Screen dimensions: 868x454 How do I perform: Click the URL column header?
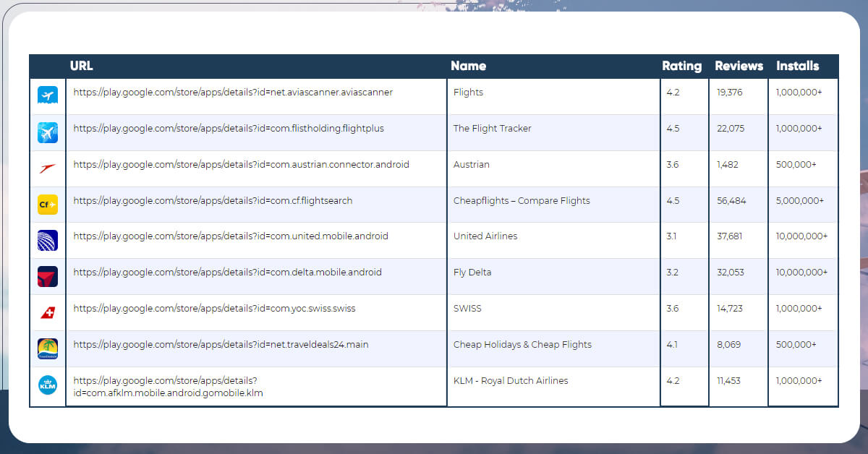(x=81, y=66)
